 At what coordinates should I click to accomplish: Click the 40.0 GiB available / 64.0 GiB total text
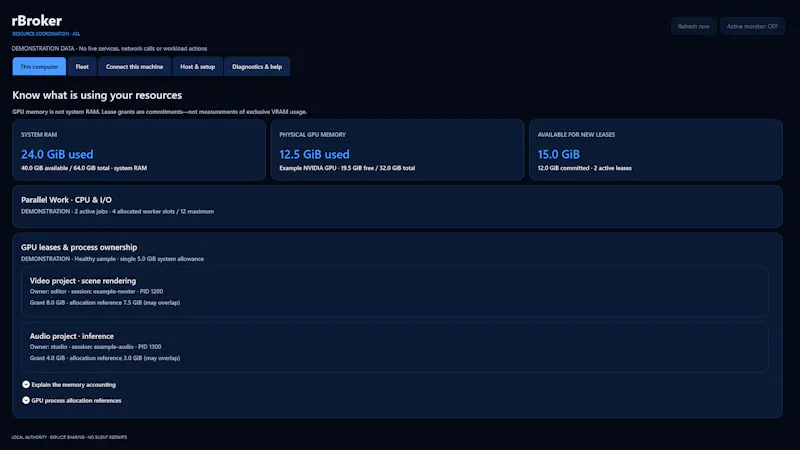[84, 168]
